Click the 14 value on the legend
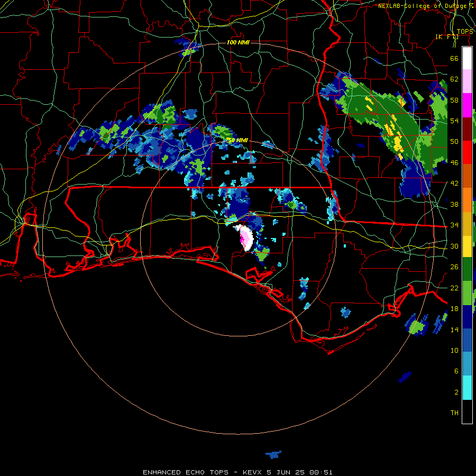The image size is (476, 476). [454, 329]
